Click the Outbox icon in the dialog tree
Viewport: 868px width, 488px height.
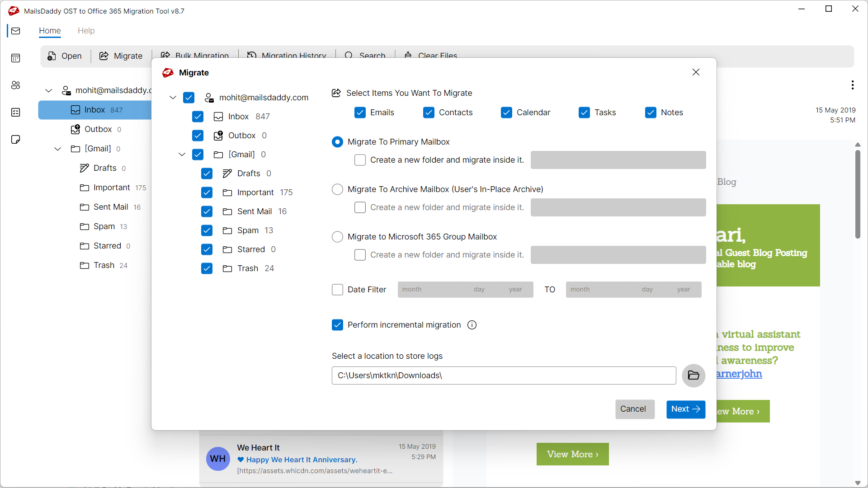tap(218, 136)
